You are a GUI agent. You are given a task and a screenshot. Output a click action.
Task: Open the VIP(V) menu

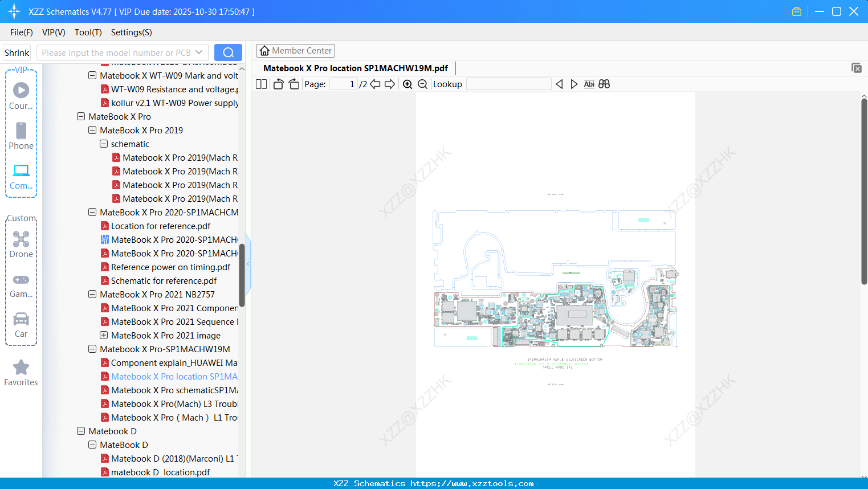coord(54,32)
